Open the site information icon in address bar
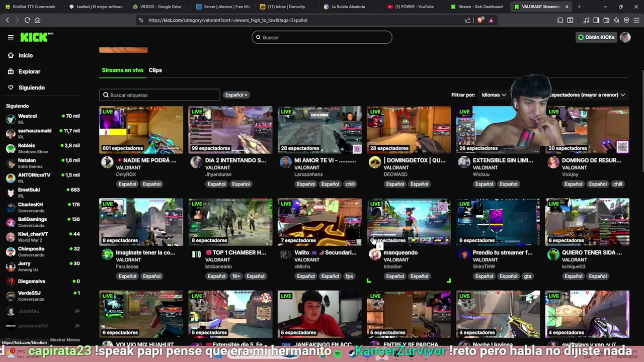This screenshot has width=644, height=362. pos(141,20)
